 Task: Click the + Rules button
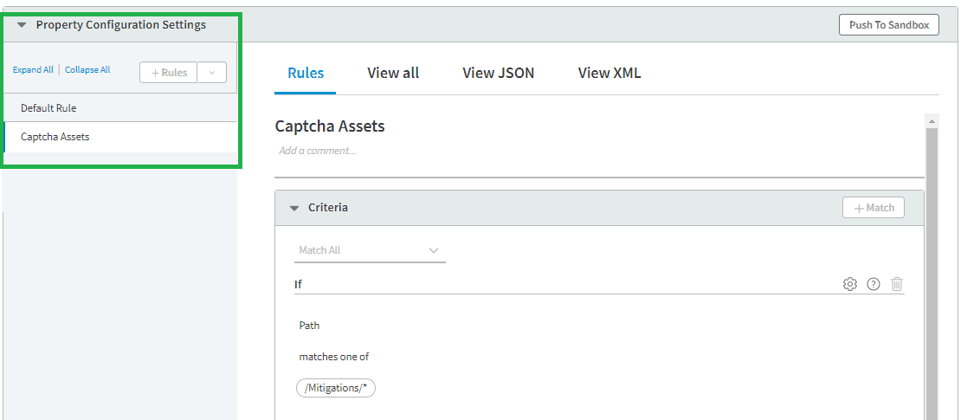pyautogui.click(x=169, y=73)
